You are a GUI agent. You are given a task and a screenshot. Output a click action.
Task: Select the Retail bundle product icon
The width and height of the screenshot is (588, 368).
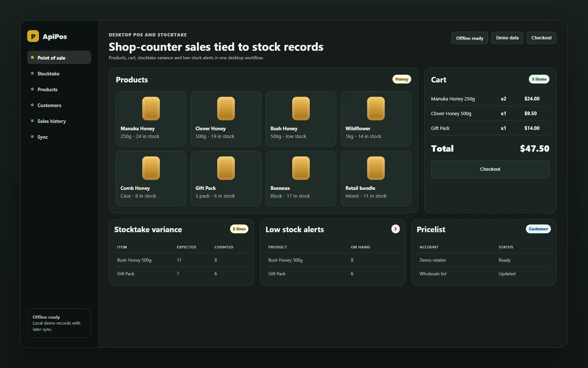pyautogui.click(x=376, y=168)
